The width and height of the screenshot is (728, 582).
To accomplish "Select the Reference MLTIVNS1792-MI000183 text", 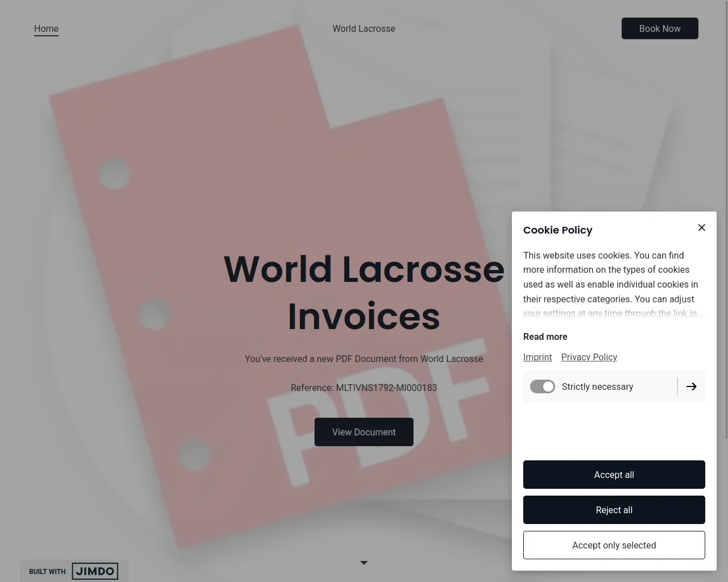I will (364, 388).
